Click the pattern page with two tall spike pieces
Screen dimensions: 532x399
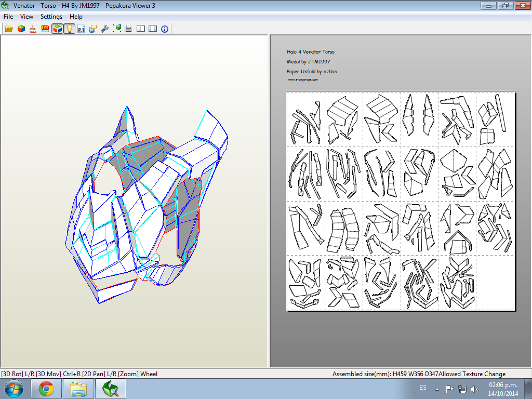click(419, 119)
